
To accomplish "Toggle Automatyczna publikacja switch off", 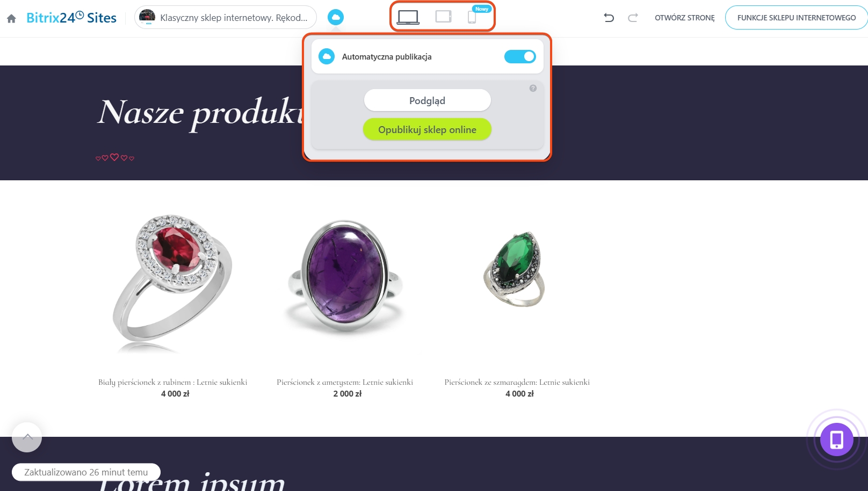I will tap(520, 56).
